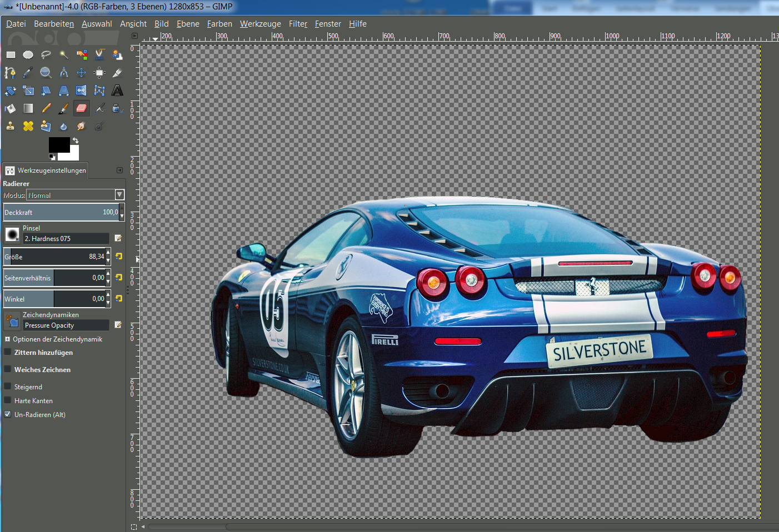Screen dimensions: 779x532
Task: Reset Größe to brush default size
Action: [x=119, y=257]
